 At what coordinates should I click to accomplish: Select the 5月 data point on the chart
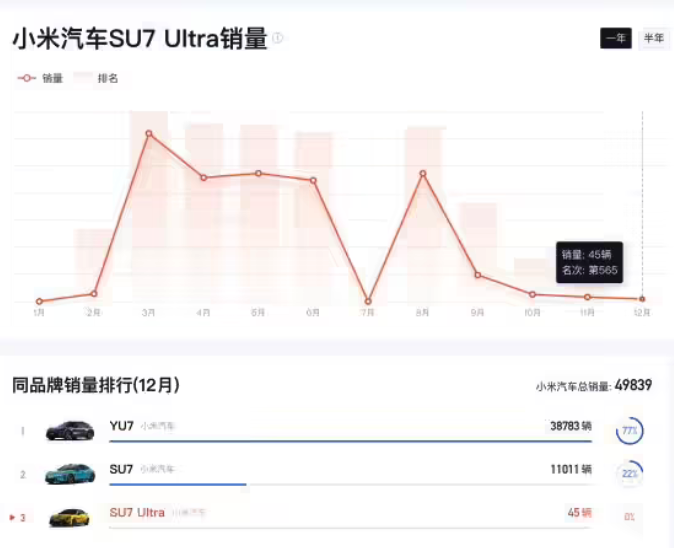click(x=258, y=173)
